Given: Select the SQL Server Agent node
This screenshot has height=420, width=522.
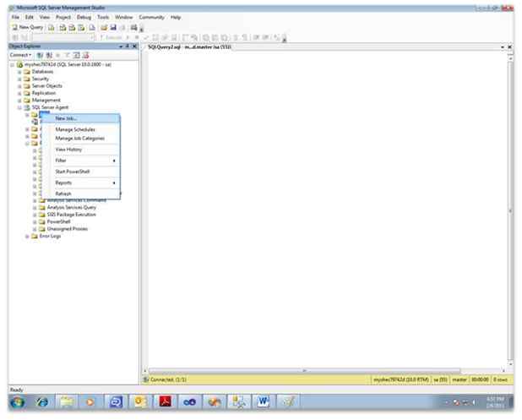Looking at the screenshot, I should pyautogui.click(x=46, y=107).
